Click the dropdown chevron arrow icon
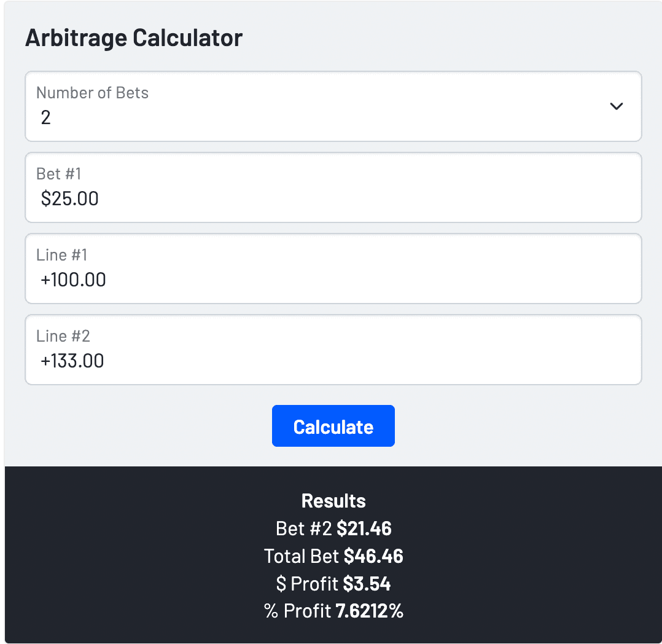This screenshot has height=644, width=662. (x=616, y=106)
